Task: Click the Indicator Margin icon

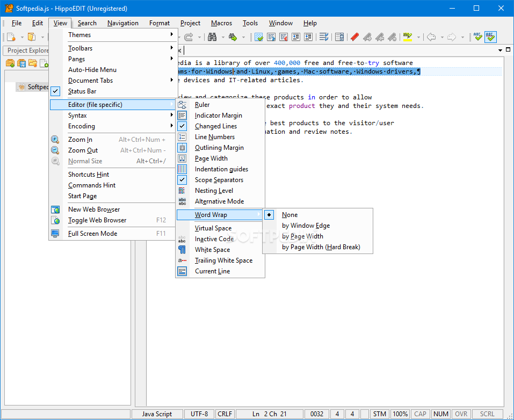Action: point(182,115)
